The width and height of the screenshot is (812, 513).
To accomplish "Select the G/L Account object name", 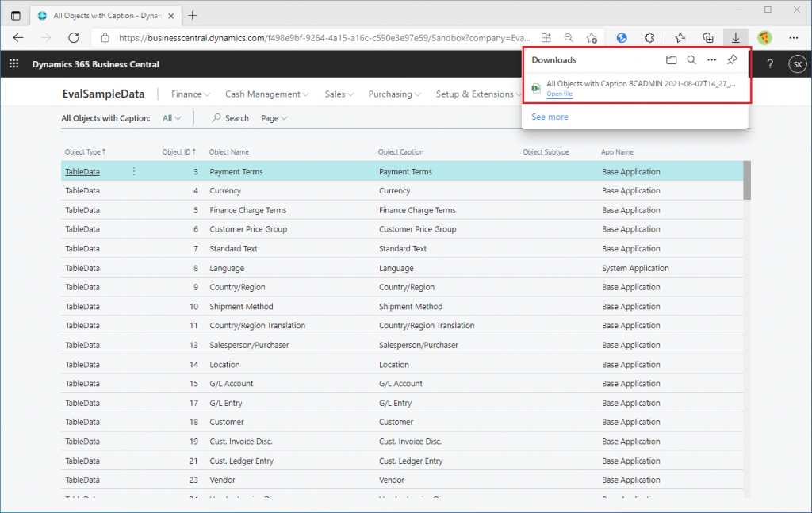I will click(232, 383).
